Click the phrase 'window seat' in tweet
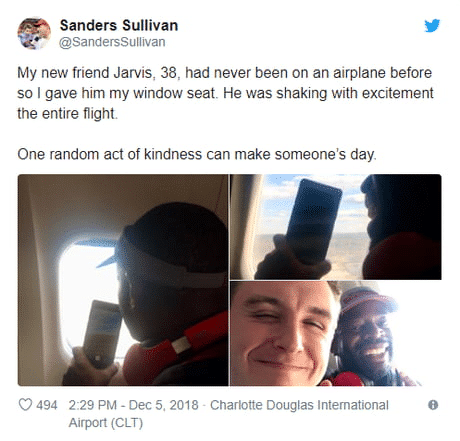The width and height of the screenshot is (460, 441). (x=174, y=93)
